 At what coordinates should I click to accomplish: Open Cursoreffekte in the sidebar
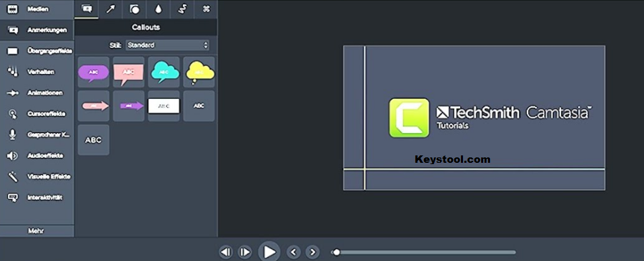37,114
